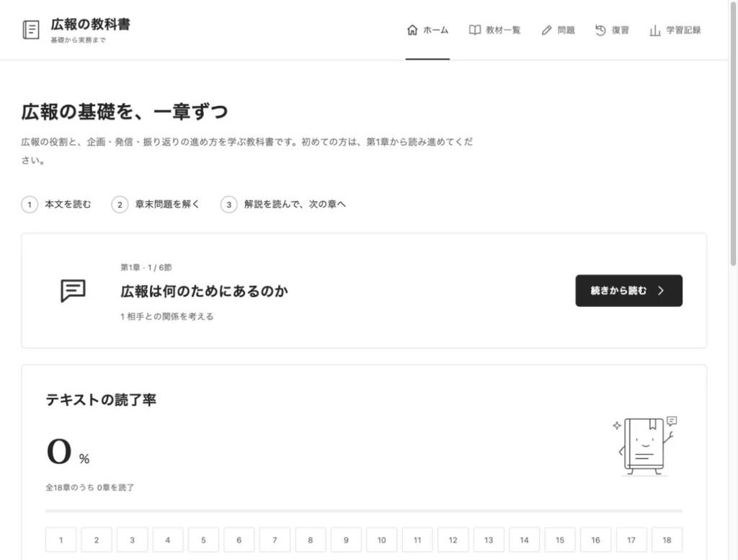Select chapter 2 box
The width and height of the screenshot is (738, 560).
click(97, 540)
